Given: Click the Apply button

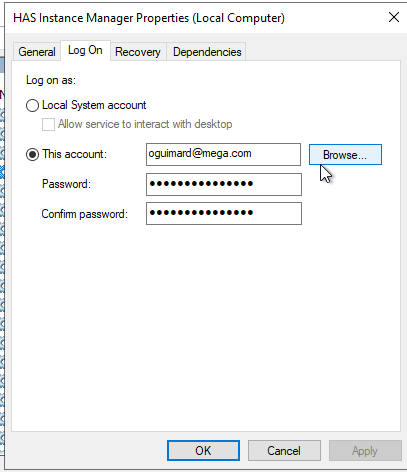Looking at the screenshot, I should click(x=365, y=451).
